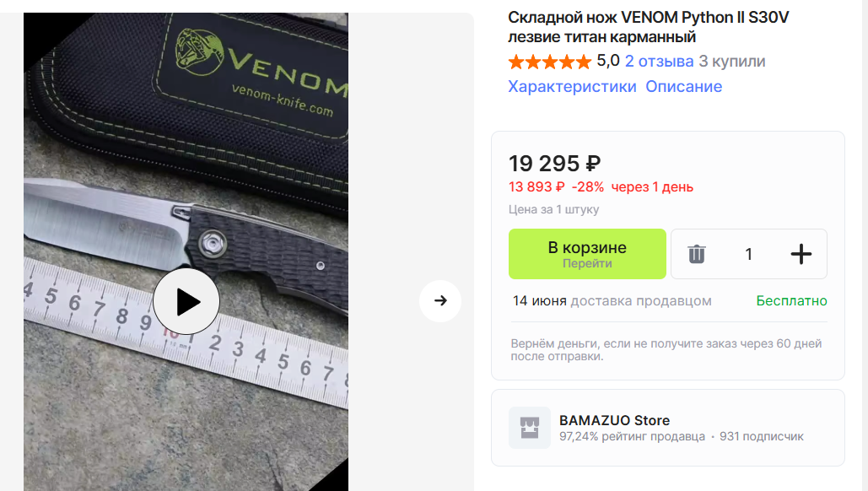Click the orange star rating

[550, 62]
